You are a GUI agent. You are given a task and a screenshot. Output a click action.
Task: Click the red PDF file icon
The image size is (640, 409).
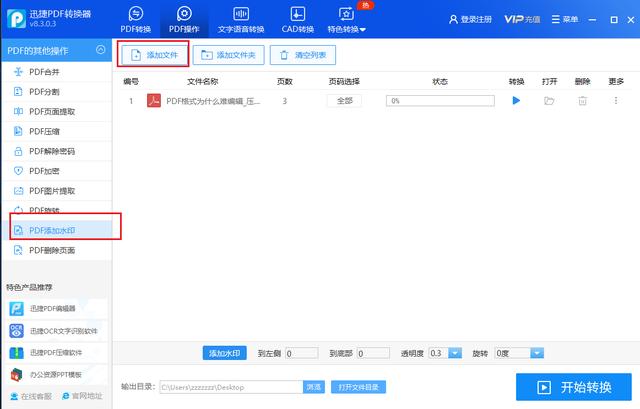(154, 100)
